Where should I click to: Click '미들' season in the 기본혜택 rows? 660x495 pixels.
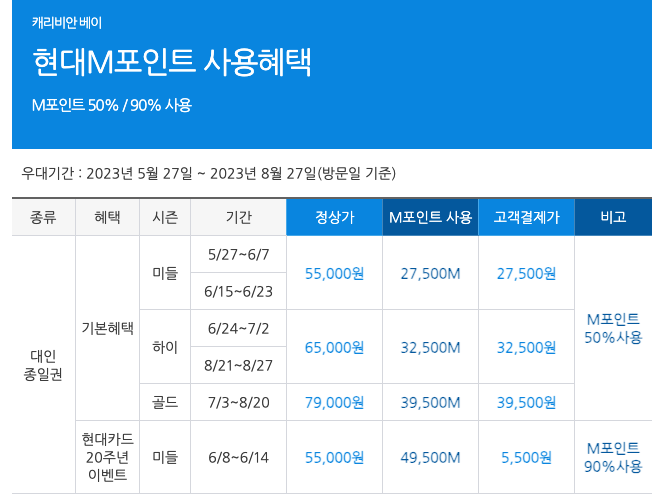165,273
